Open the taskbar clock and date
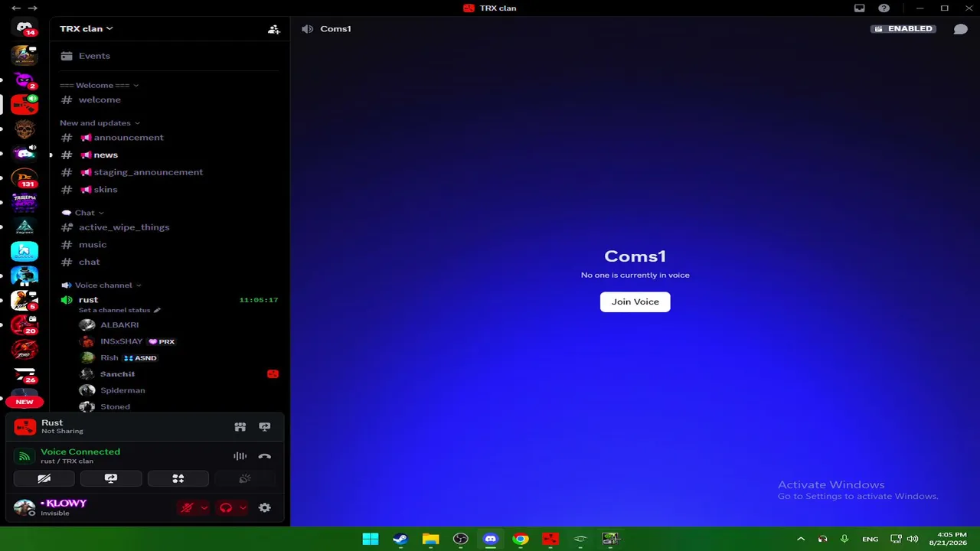Image resolution: width=980 pixels, height=551 pixels. (x=951, y=539)
